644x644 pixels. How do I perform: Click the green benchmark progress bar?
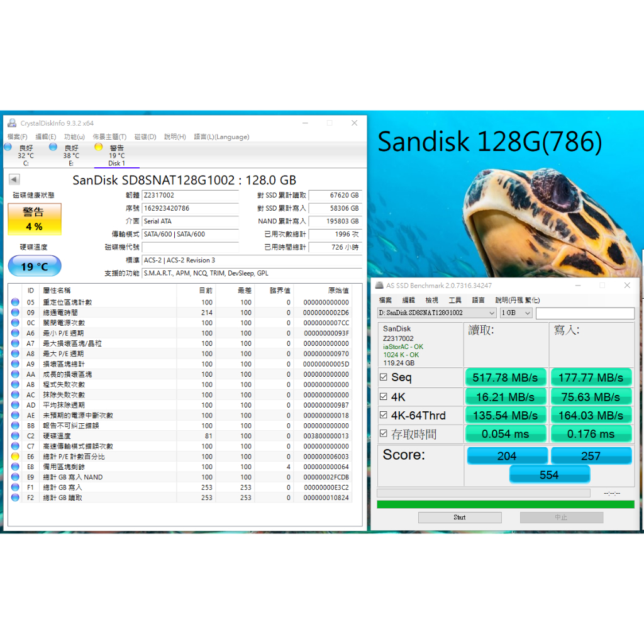(x=505, y=504)
